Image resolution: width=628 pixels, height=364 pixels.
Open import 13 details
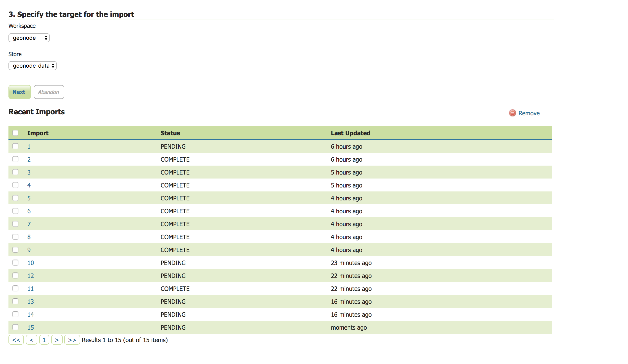coord(30,302)
